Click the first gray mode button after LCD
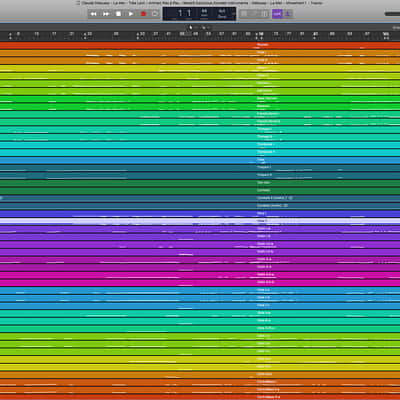Viewport: 400px width, 400px height. [244, 14]
